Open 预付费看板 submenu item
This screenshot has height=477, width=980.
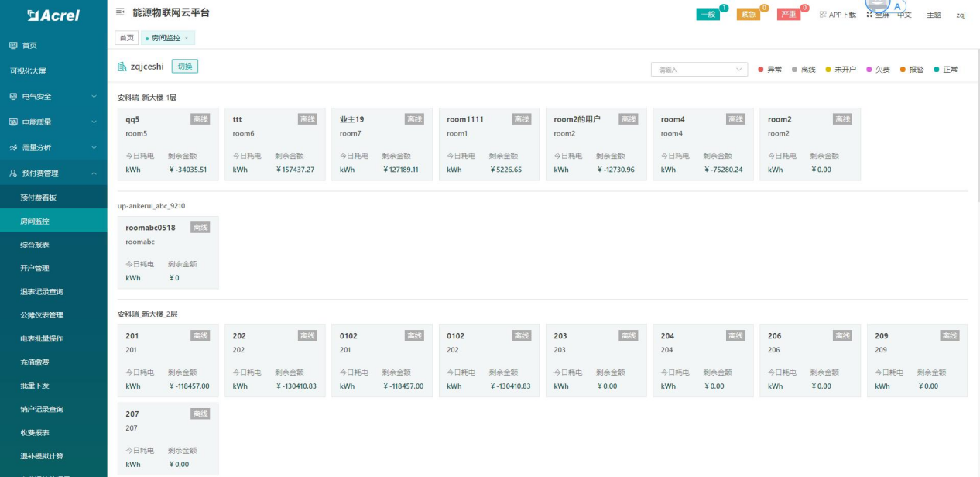[x=53, y=197]
